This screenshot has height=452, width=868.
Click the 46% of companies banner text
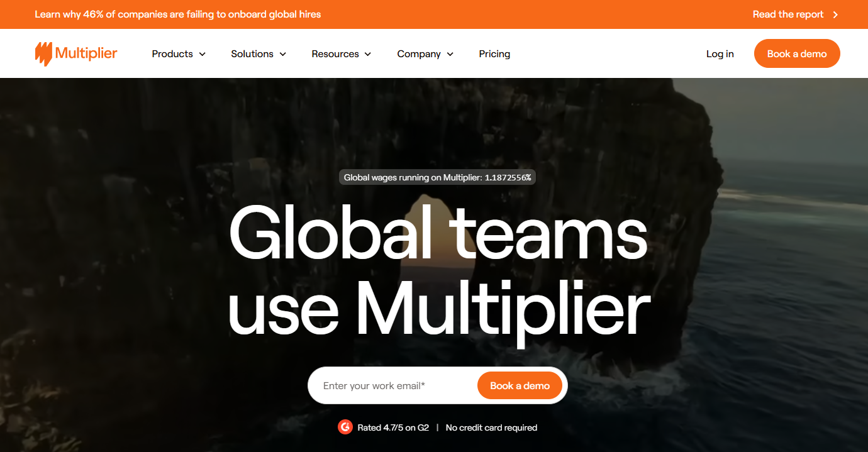(178, 14)
